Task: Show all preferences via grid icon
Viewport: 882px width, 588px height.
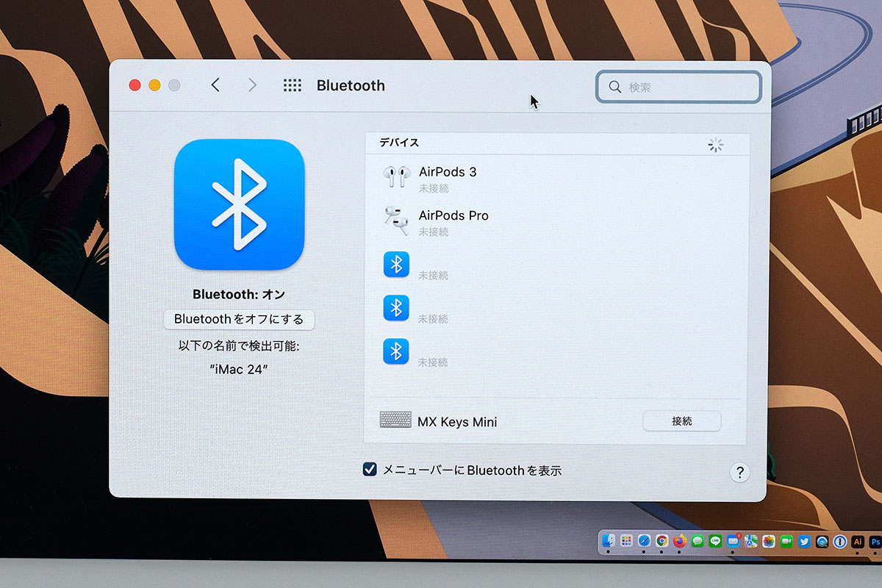Action: tap(293, 85)
